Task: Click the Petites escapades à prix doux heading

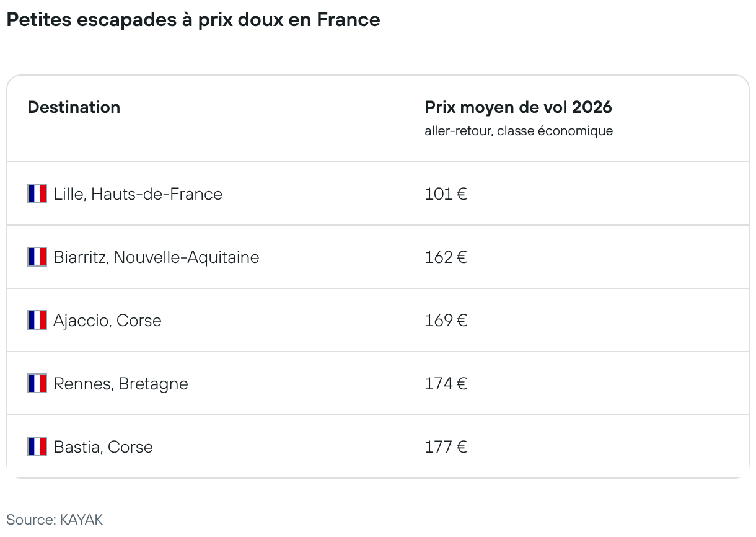Action: [x=193, y=20]
